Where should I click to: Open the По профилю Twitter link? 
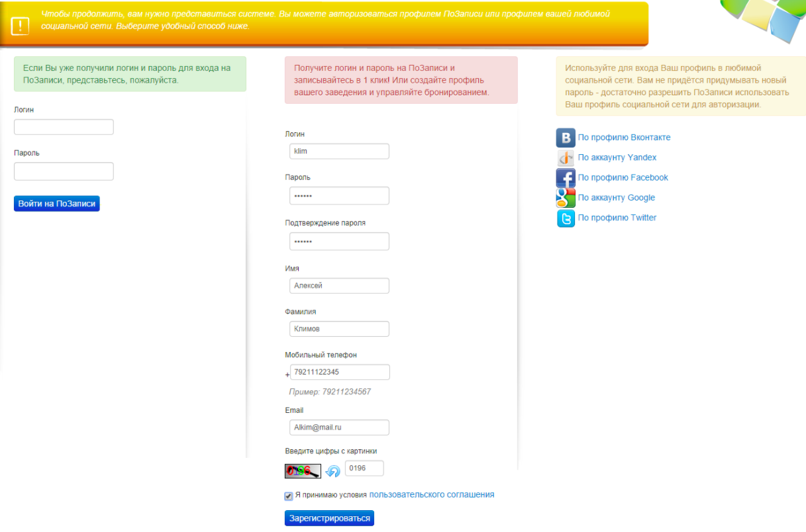(617, 218)
